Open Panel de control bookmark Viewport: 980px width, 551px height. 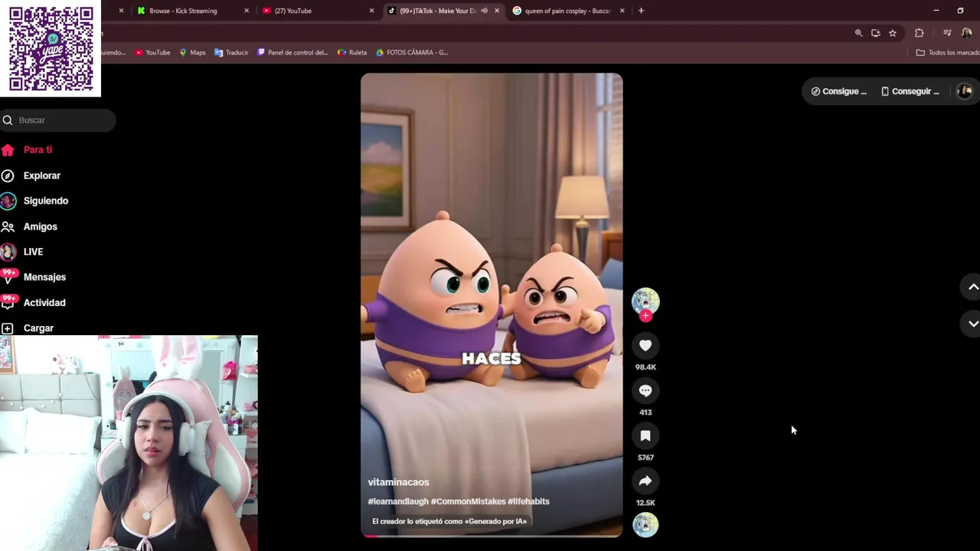click(292, 53)
